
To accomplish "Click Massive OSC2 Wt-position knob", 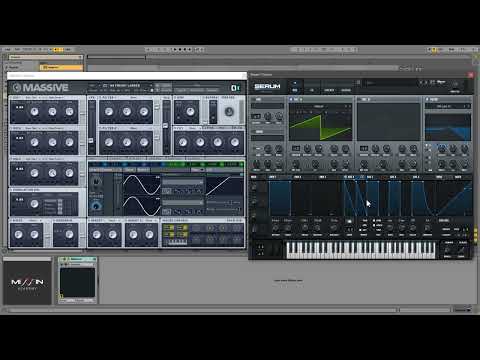I will pyautogui.click(x=34, y=142).
